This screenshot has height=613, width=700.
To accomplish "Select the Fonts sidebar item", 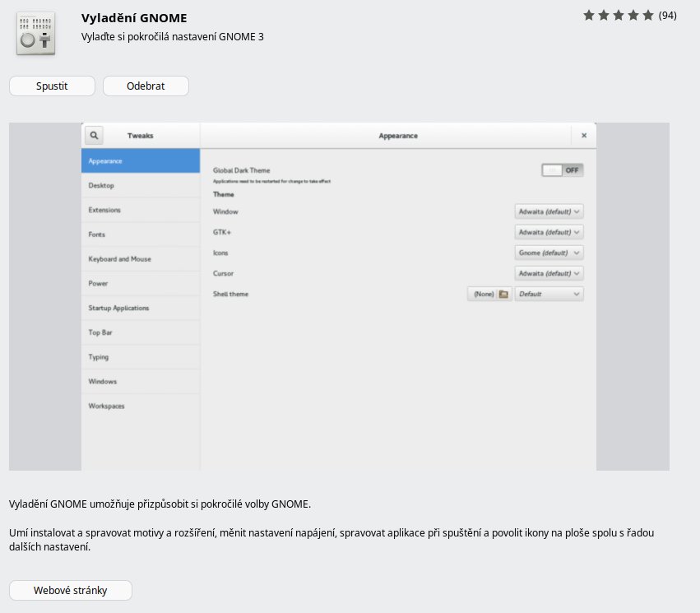I will click(x=141, y=235).
